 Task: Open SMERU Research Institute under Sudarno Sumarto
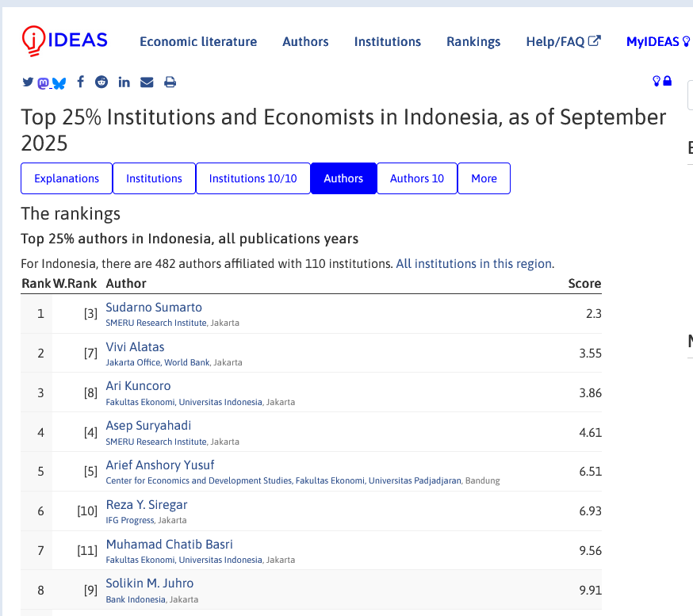pyautogui.click(x=156, y=323)
